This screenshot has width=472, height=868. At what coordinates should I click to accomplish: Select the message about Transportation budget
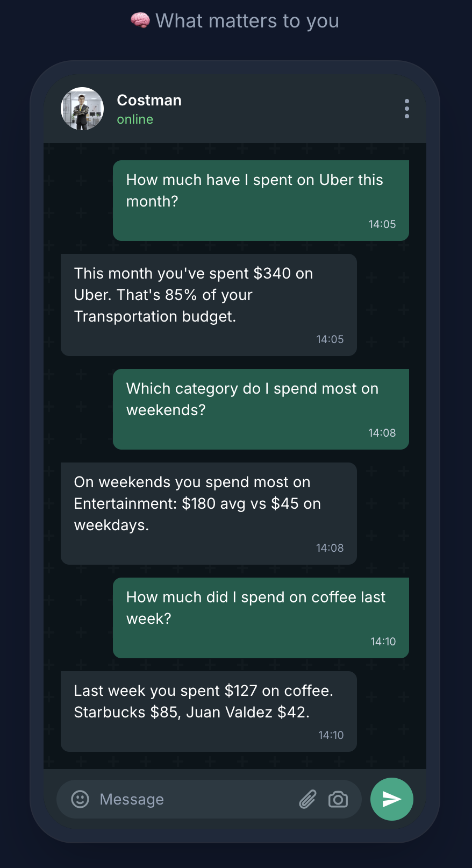coord(209,304)
